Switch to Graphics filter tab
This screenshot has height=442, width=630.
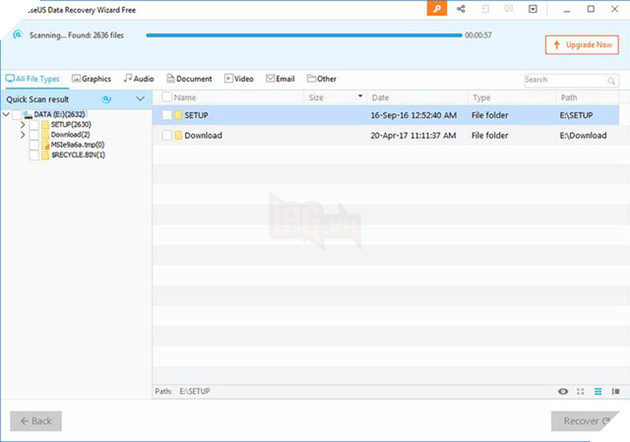tap(91, 79)
